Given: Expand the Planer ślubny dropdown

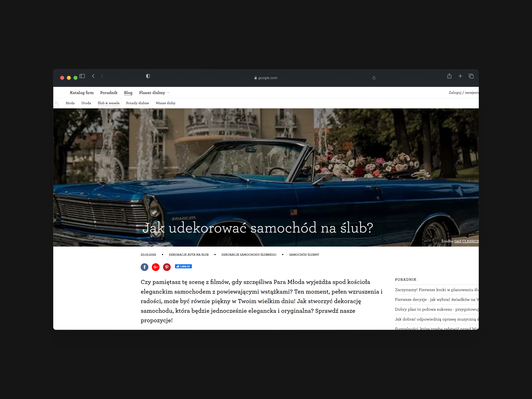Looking at the screenshot, I should point(154,93).
